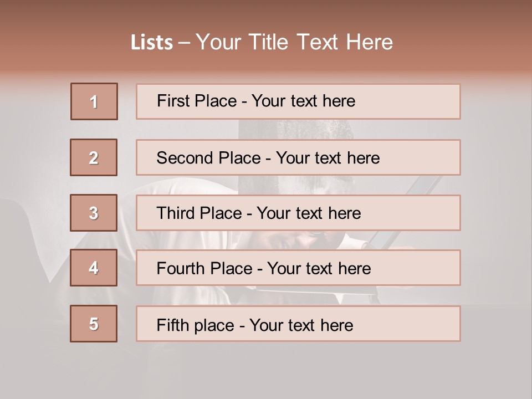Click the words "First Place" in the top bar

[197, 101]
